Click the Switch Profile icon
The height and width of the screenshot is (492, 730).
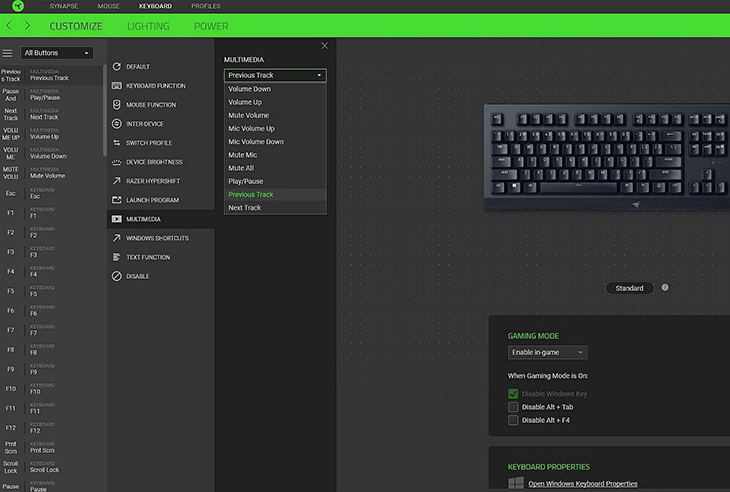point(116,143)
